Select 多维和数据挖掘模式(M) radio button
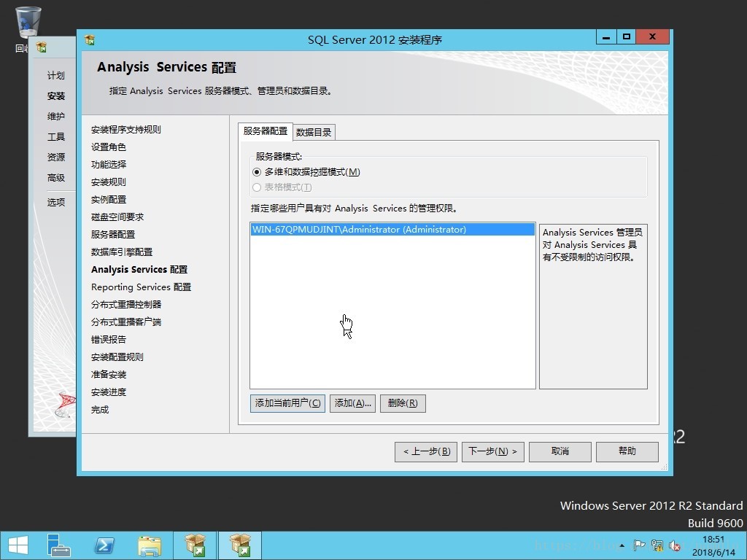Image resolution: width=747 pixels, height=560 pixels. click(257, 172)
